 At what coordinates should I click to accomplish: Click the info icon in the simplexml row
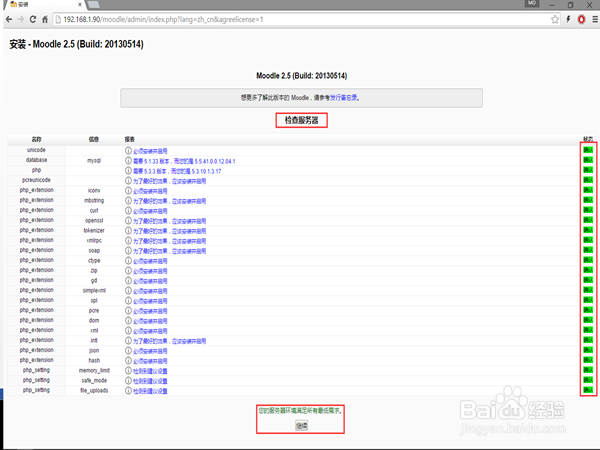(x=129, y=291)
